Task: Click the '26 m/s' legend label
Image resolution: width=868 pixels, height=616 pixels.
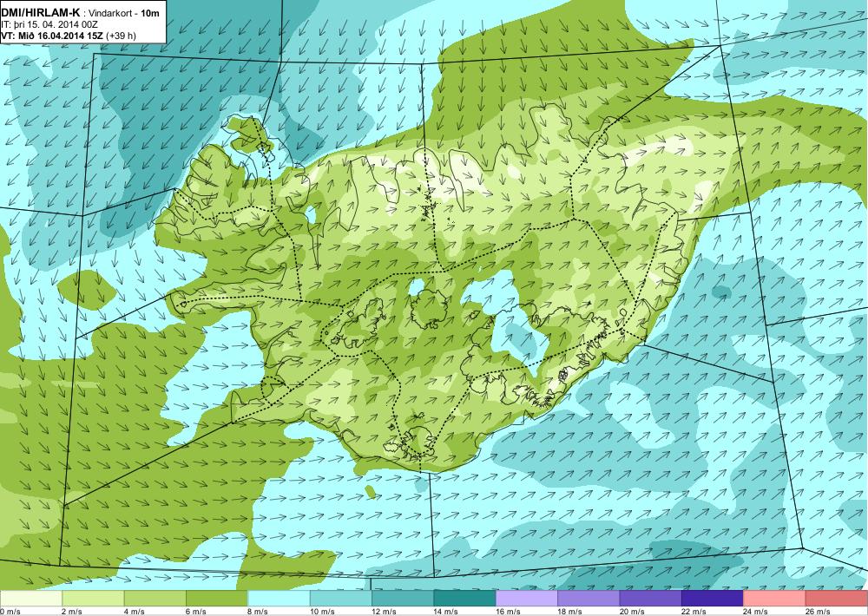Action: tap(817, 611)
